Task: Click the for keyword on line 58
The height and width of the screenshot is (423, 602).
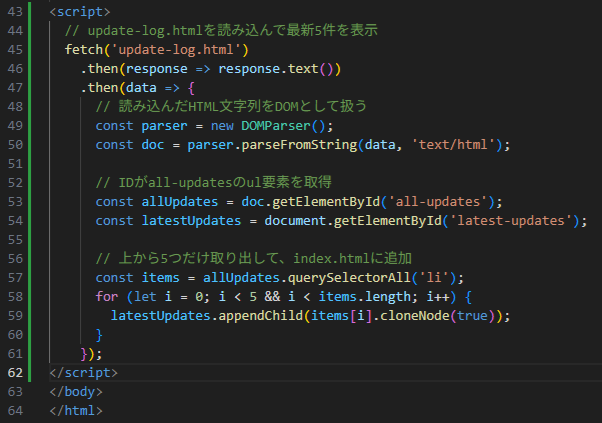Action: (x=107, y=297)
